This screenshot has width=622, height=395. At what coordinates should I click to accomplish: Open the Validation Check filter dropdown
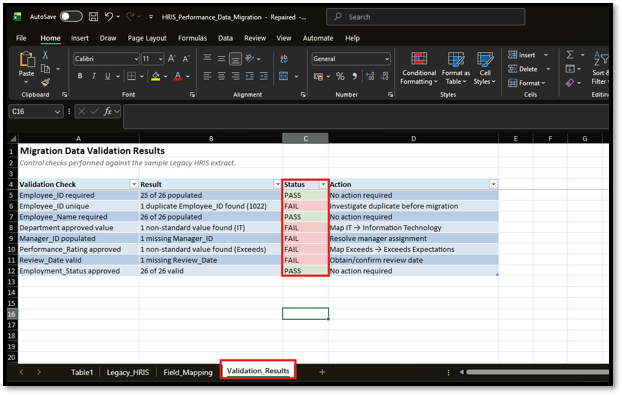[x=134, y=184]
